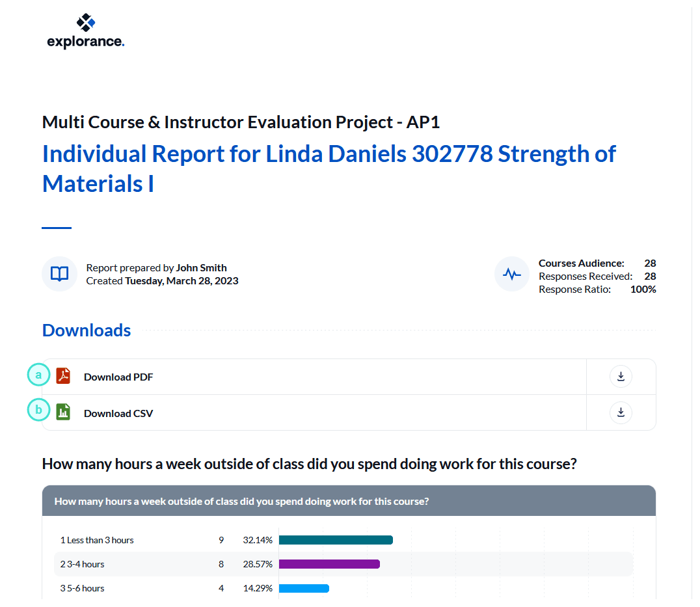Click the Response Ratio 100% value
This screenshot has width=700, height=607.
643,290
